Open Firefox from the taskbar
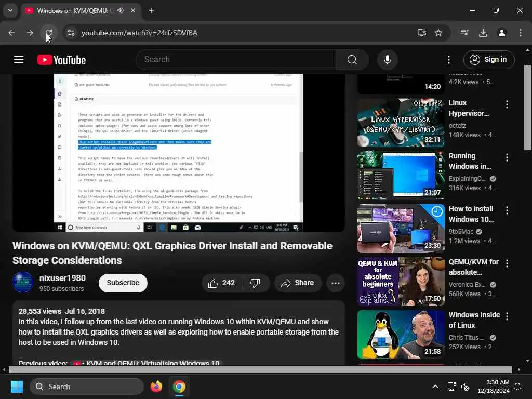 (x=156, y=387)
